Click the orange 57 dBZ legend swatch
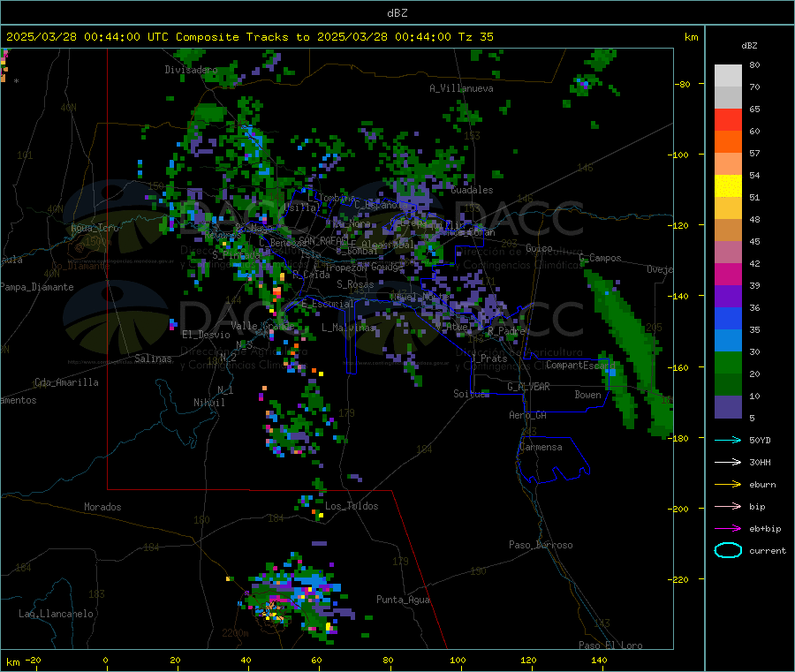795x672 pixels. tap(728, 142)
